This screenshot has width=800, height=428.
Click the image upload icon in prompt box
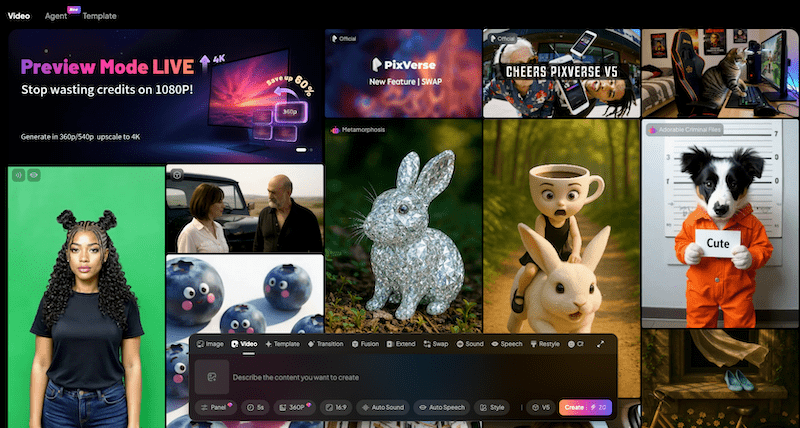pyautogui.click(x=211, y=377)
